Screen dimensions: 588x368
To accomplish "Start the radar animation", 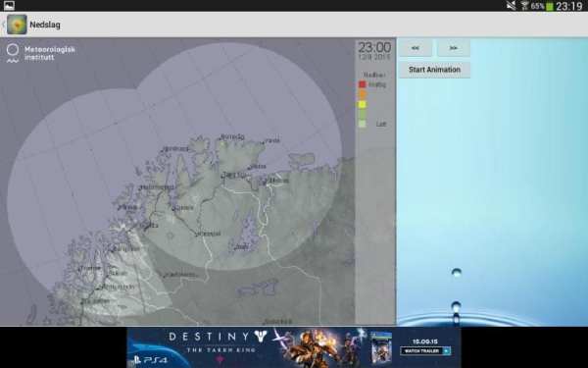I will click(434, 70).
